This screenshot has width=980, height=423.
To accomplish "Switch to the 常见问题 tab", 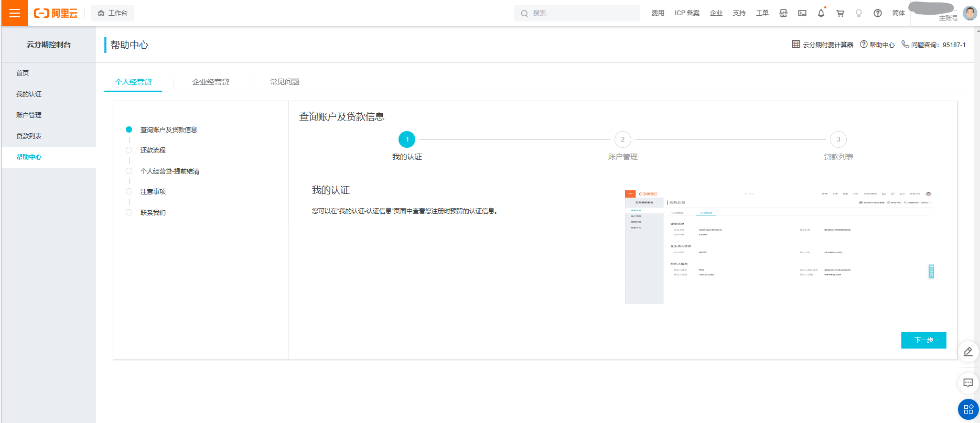I will [285, 82].
